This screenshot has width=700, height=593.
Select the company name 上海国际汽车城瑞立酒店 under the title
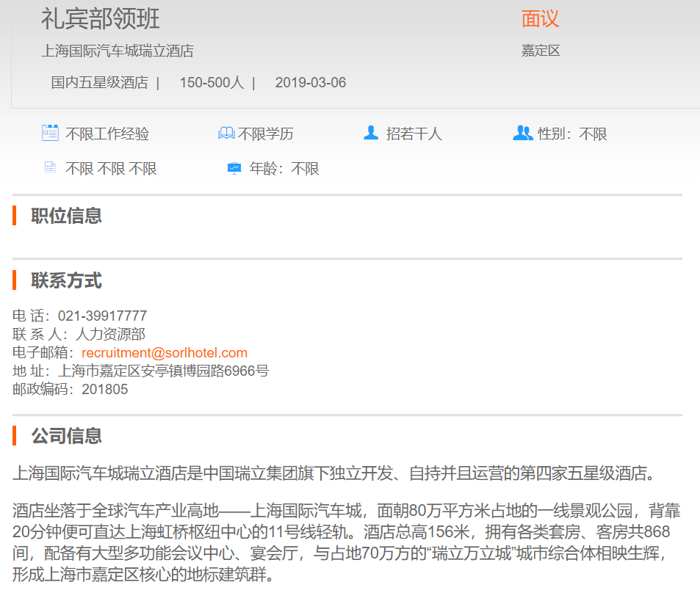[x=118, y=51]
